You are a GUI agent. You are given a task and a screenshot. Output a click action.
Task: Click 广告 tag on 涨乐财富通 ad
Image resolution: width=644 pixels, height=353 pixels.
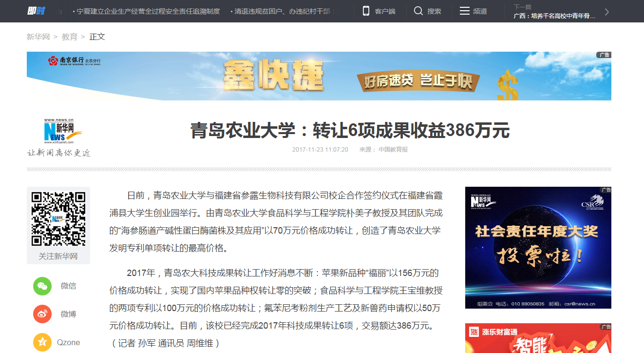605,326
